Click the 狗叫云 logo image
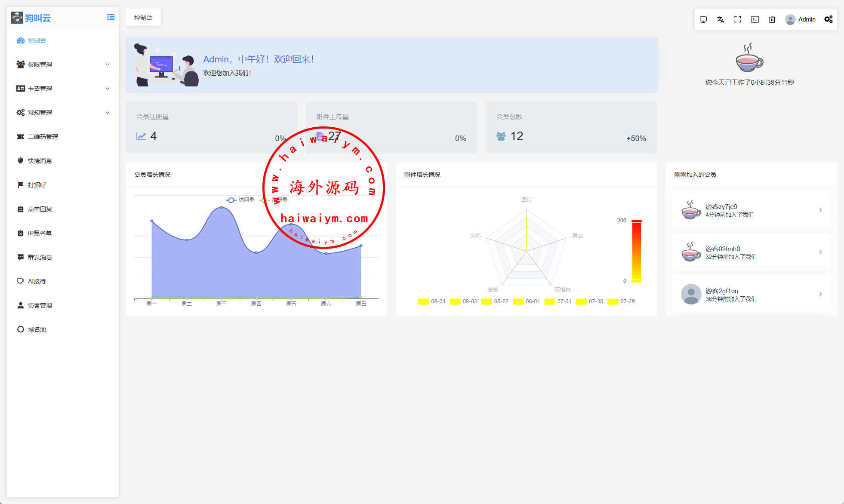Viewport: 844px width, 504px height. pos(17,18)
